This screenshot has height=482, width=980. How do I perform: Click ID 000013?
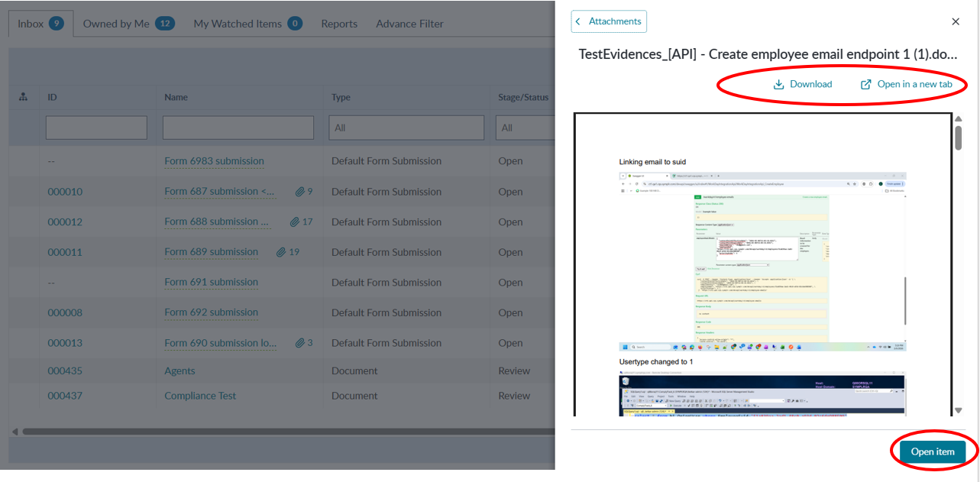(65, 343)
